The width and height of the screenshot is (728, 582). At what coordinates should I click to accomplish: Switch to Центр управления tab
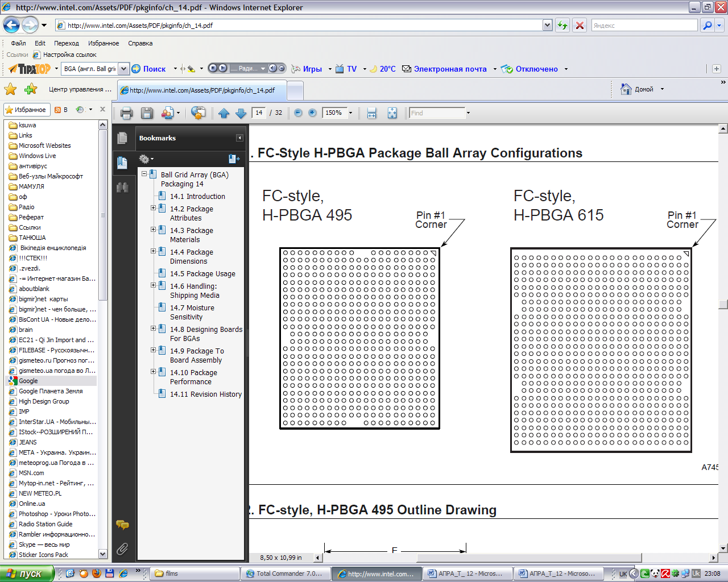[x=80, y=89]
